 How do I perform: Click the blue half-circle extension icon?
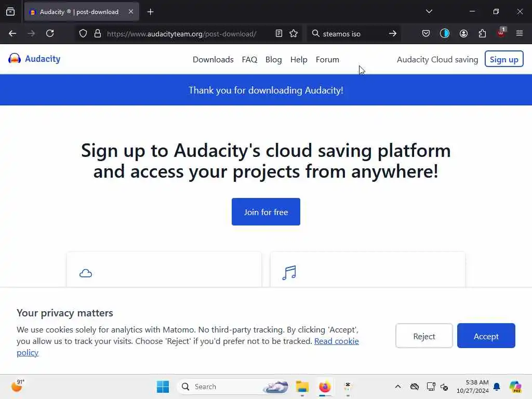click(x=445, y=34)
